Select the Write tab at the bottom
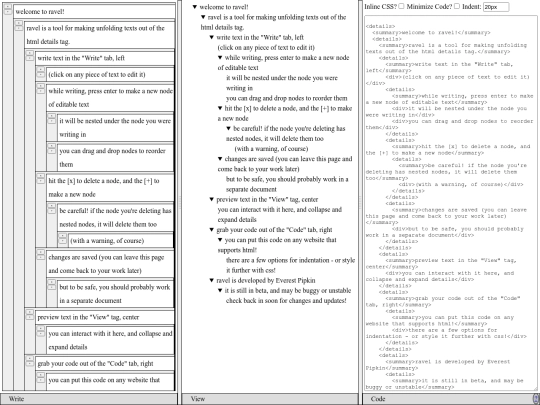Screen dimensions: 540x405 click(x=89, y=399)
